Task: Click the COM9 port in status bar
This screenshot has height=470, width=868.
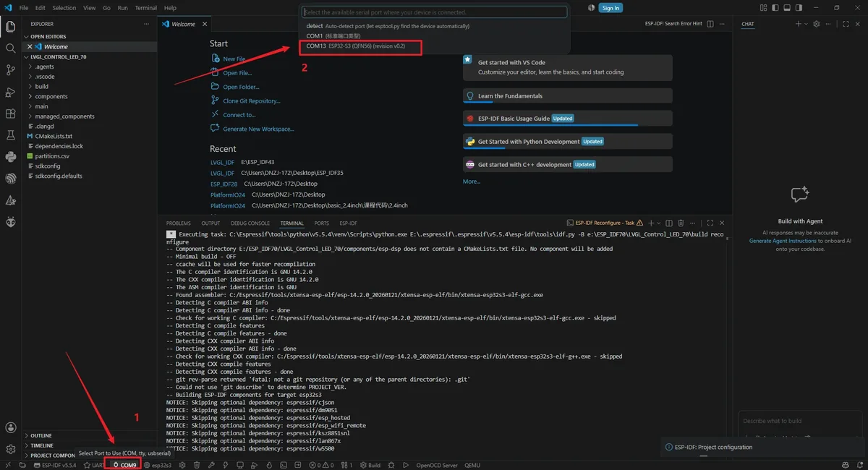Action: (124, 465)
